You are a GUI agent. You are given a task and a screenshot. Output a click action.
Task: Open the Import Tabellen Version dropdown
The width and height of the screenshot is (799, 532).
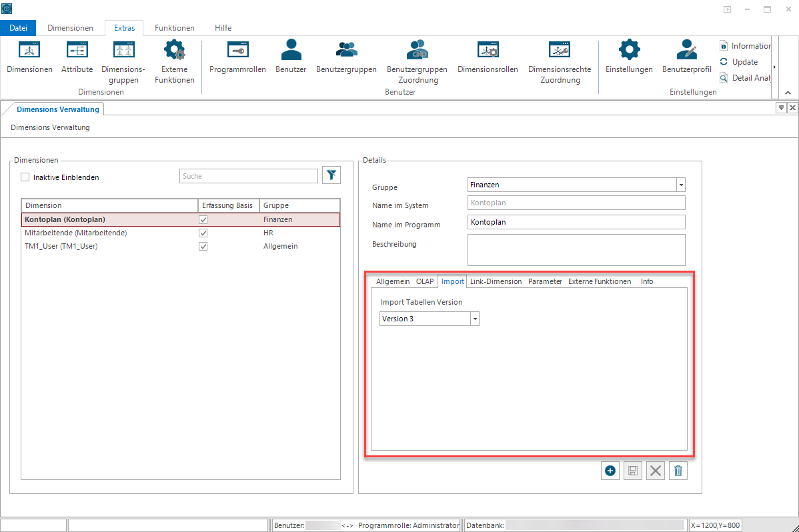tap(475, 319)
